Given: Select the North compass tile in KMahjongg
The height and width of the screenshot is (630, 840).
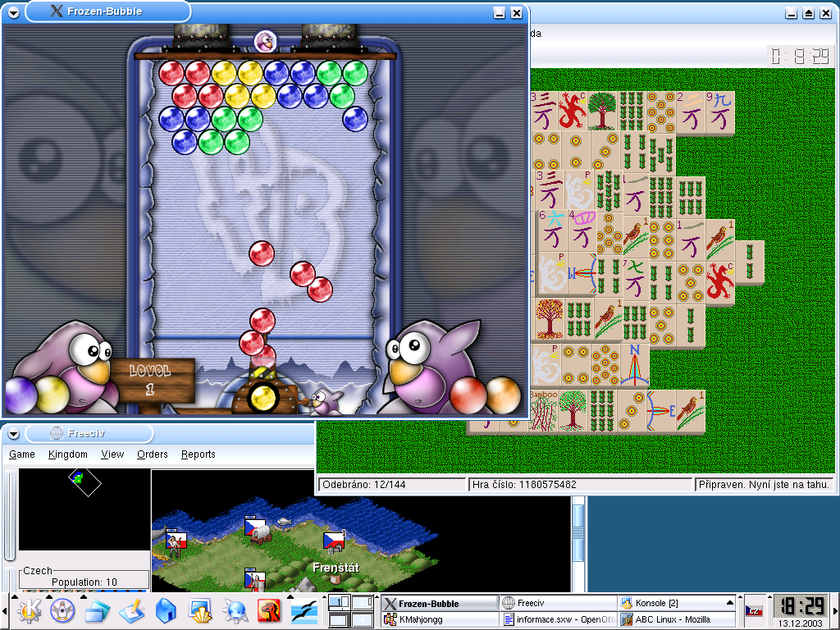Looking at the screenshot, I should click(x=635, y=365).
